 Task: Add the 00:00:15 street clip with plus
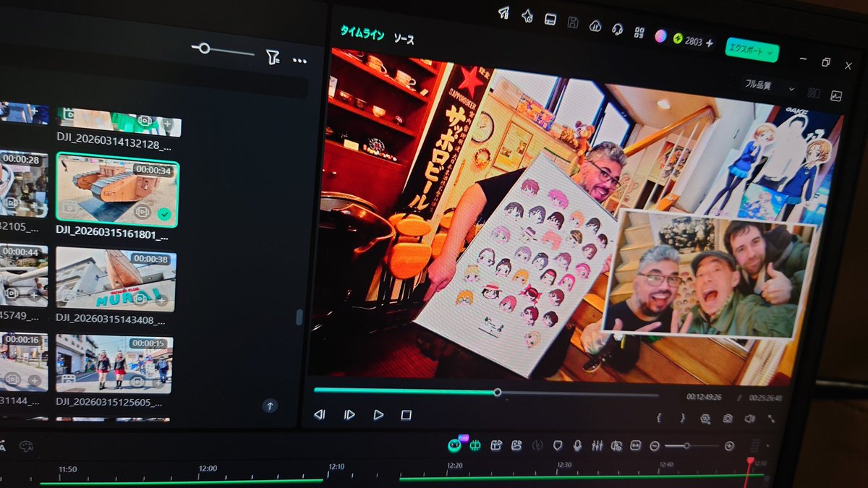click(159, 382)
